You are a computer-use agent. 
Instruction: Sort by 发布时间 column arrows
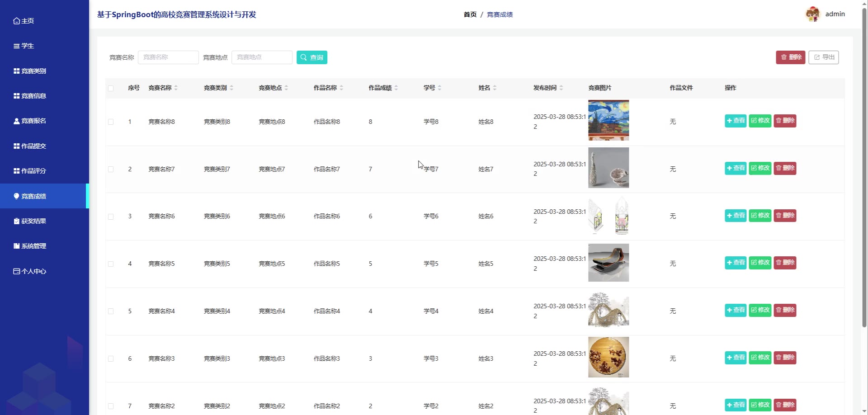(561, 88)
